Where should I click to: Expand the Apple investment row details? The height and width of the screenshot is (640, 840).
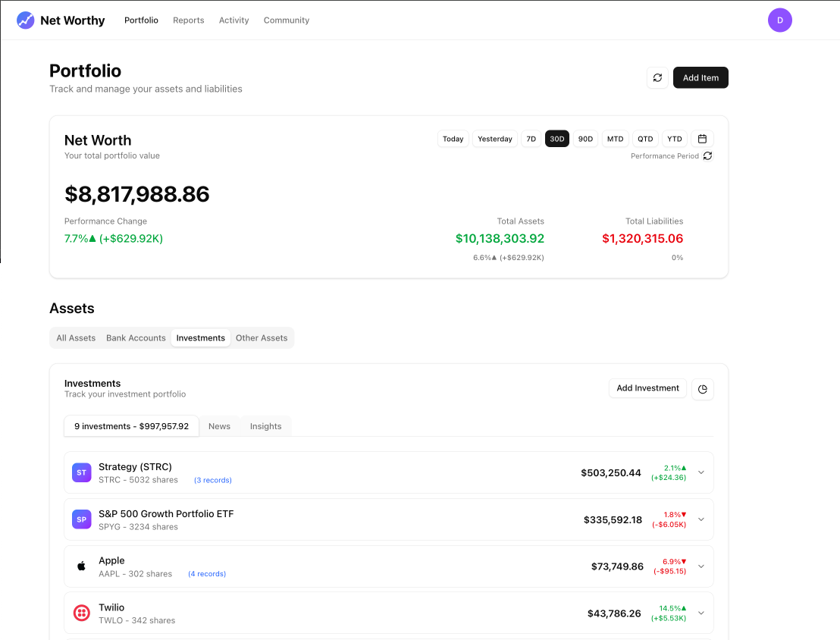point(701,566)
